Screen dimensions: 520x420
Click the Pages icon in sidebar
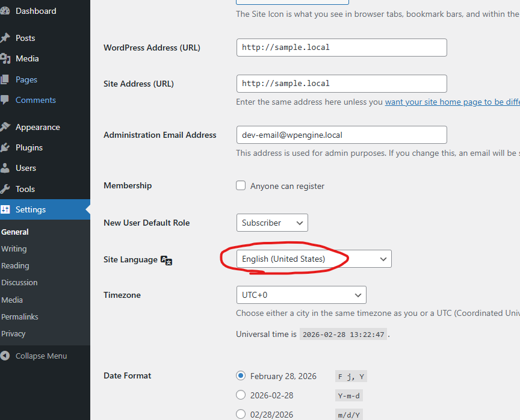point(5,79)
